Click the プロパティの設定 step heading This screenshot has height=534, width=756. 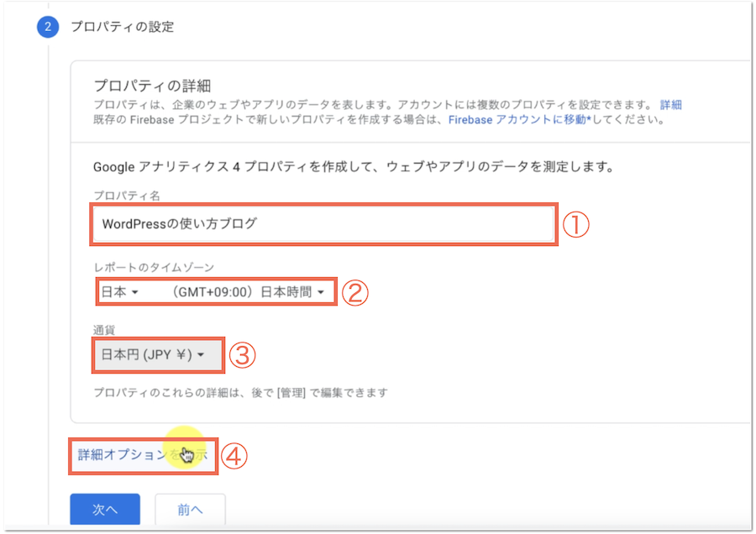pos(123,27)
